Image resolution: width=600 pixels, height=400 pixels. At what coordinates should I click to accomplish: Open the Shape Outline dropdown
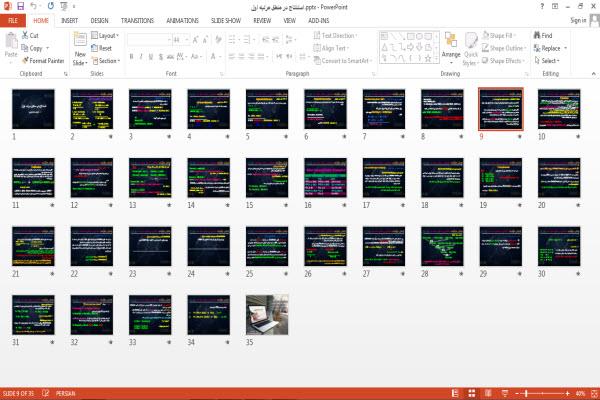504,48
